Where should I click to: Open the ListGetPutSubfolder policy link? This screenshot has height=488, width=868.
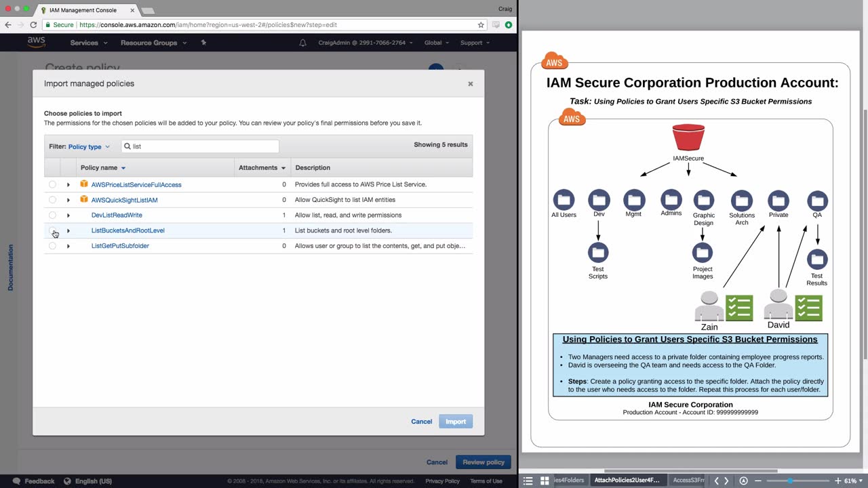tap(120, 246)
